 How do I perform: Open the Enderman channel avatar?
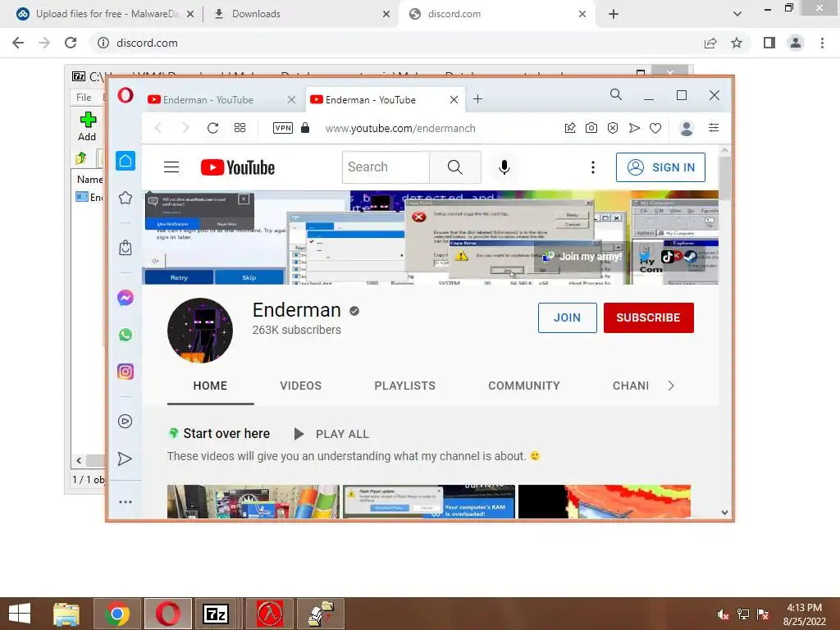click(x=200, y=331)
